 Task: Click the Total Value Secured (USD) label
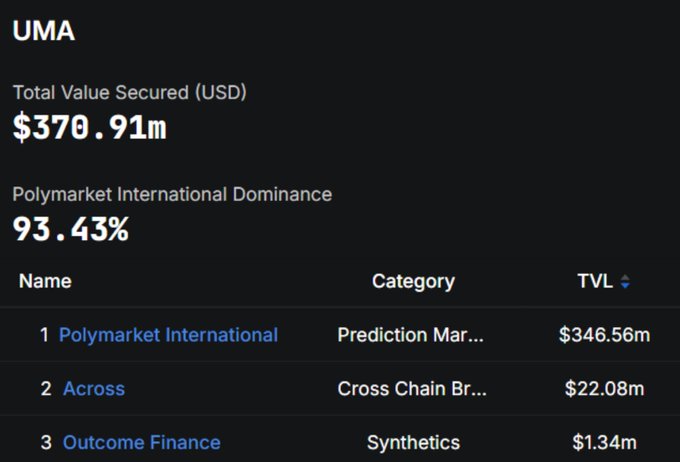pyautogui.click(x=130, y=92)
